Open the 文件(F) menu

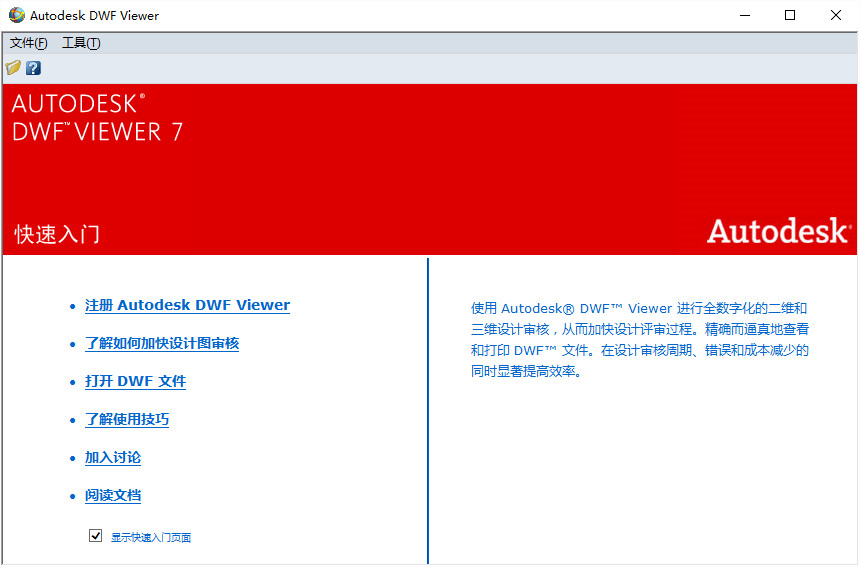click(x=29, y=43)
